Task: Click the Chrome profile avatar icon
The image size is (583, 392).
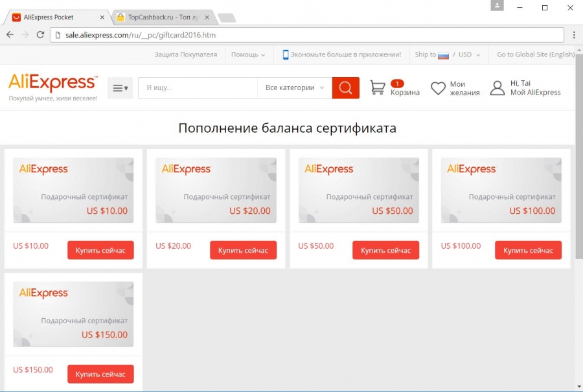Action: 497,6
